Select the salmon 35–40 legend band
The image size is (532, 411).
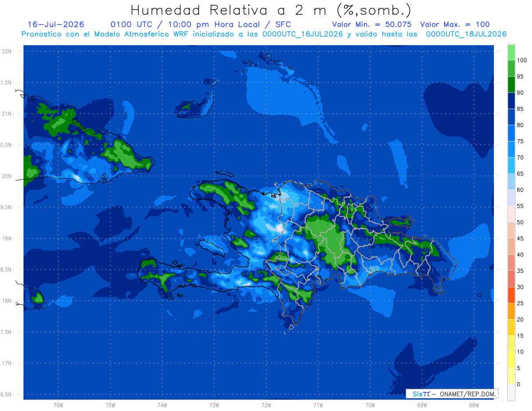[x=511, y=262]
